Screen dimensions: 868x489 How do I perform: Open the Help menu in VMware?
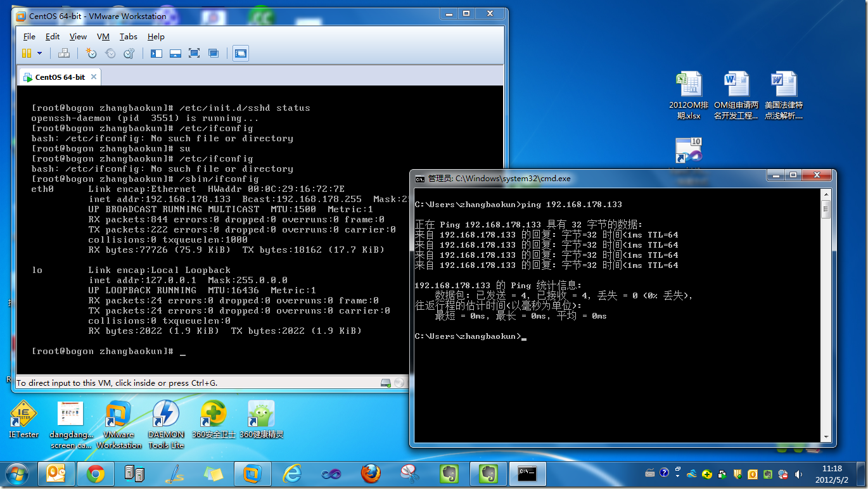[156, 37]
